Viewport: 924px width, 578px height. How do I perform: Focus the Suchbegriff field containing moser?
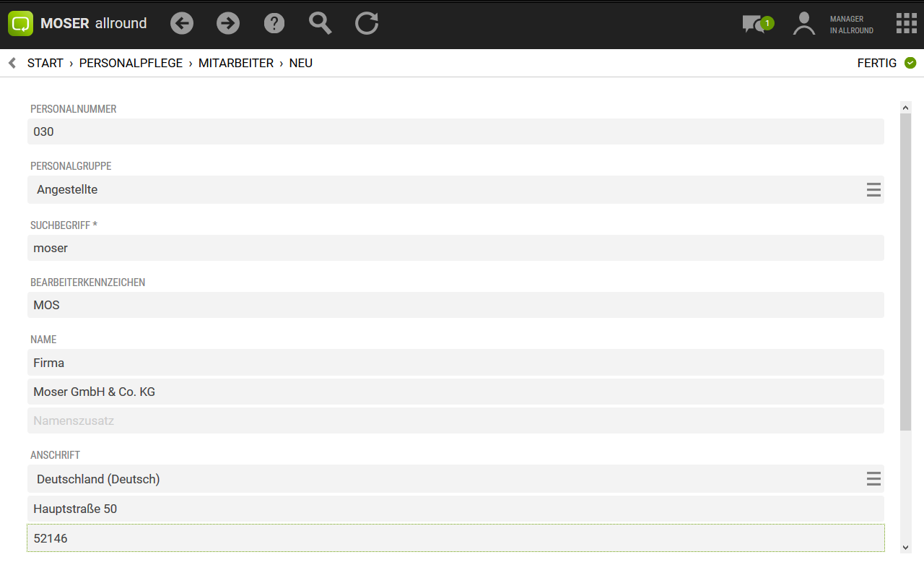456,248
